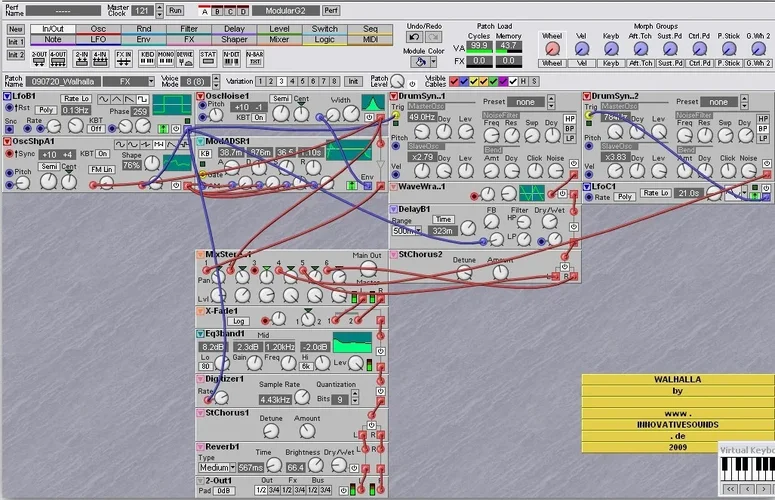Click the Run master clock button
This screenshot has width=775, height=500.
click(x=175, y=9)
